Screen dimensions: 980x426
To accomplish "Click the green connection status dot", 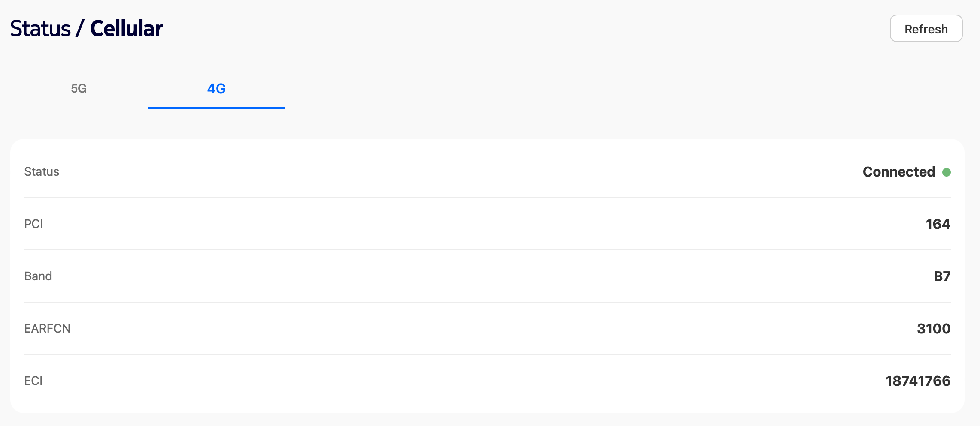I will click(x=946, y=172).
